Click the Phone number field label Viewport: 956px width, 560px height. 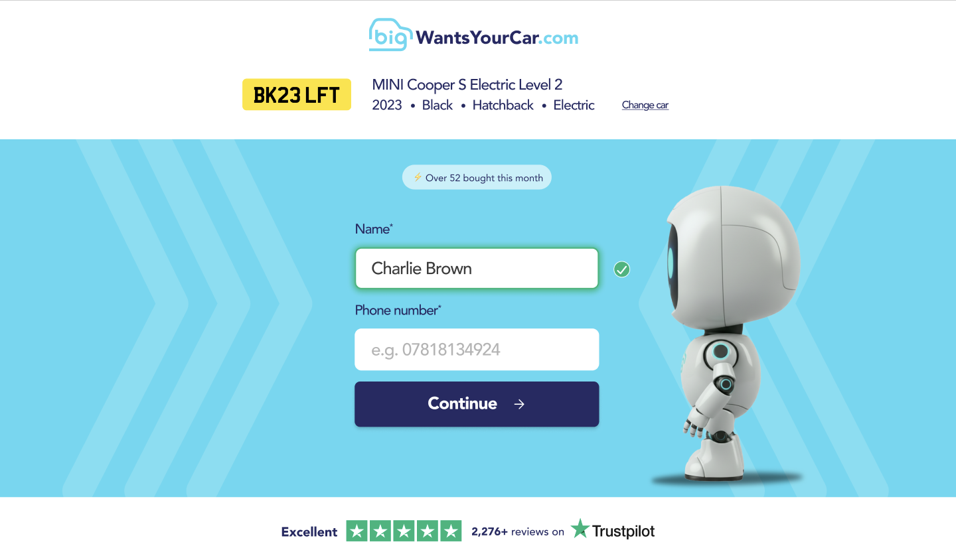[x=398, y=310]
